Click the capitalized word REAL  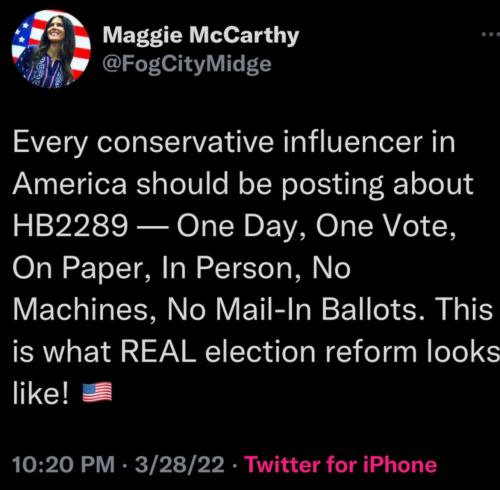pyautogui.click(x=158, y=351)
